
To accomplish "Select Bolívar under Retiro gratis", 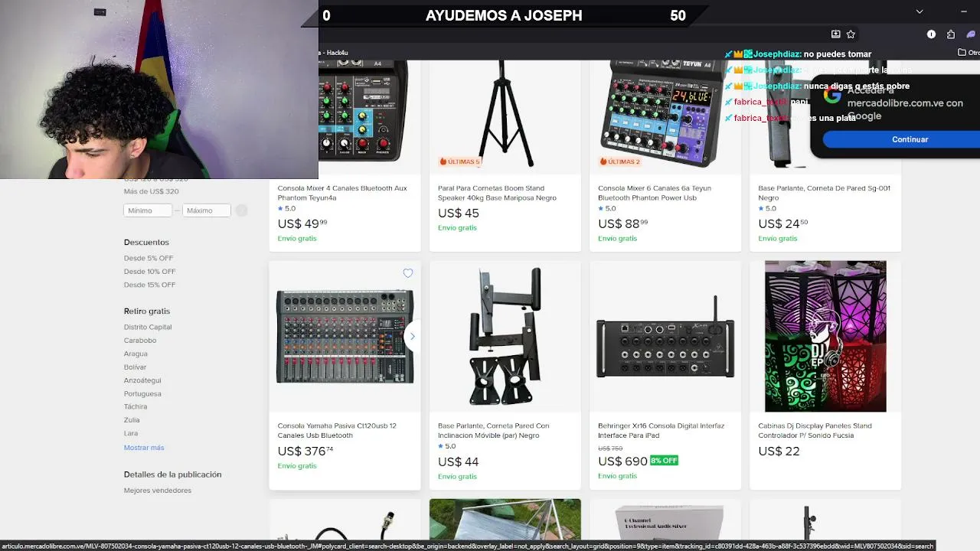I will click(x=135, y=367).
